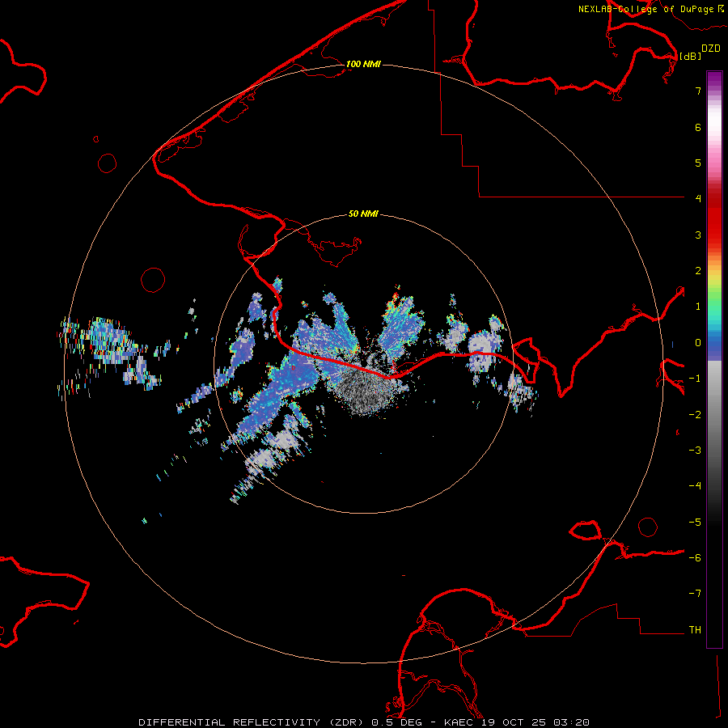Screen dimensions: 728x728
Task: Click the -4 value on the colorbar
Action: click(695, 486)
